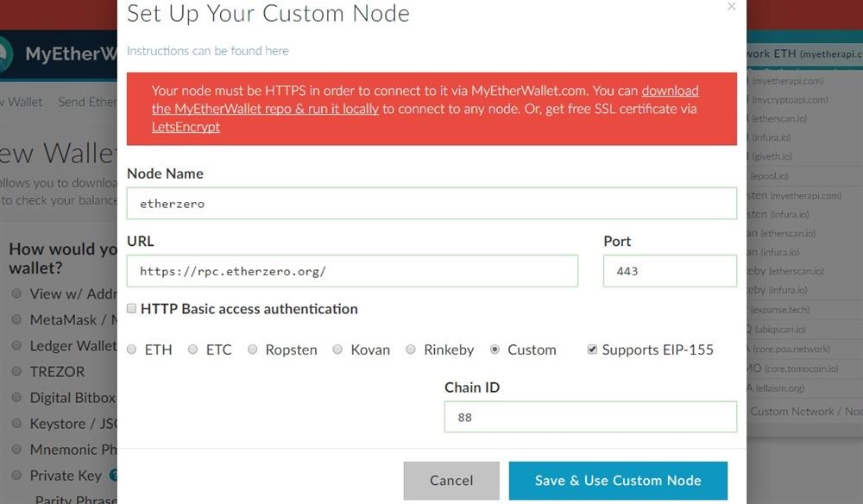
Task: Open the help icon beside Private Key
Action: (113, 475)
